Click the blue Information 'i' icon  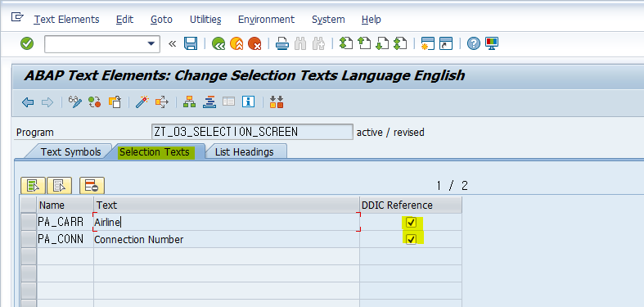(249, 102)
